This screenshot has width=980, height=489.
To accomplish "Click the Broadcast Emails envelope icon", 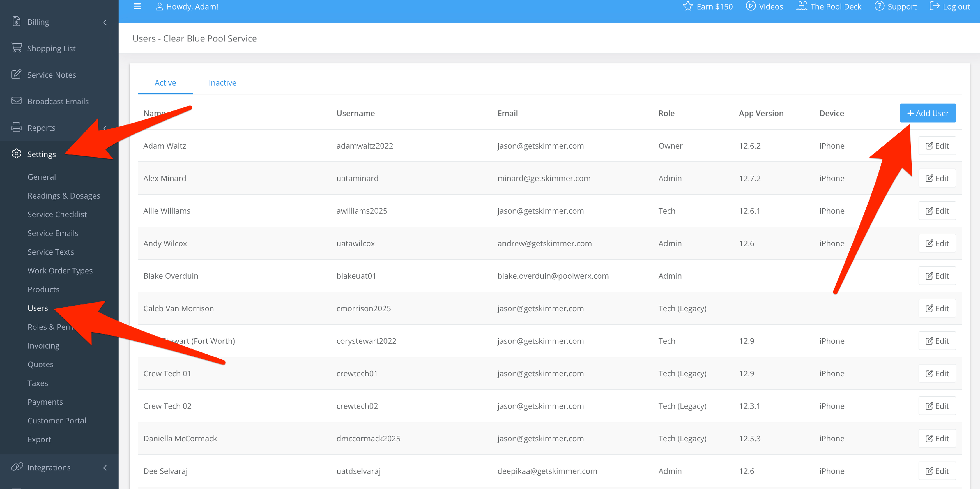I will click(16, 101).
